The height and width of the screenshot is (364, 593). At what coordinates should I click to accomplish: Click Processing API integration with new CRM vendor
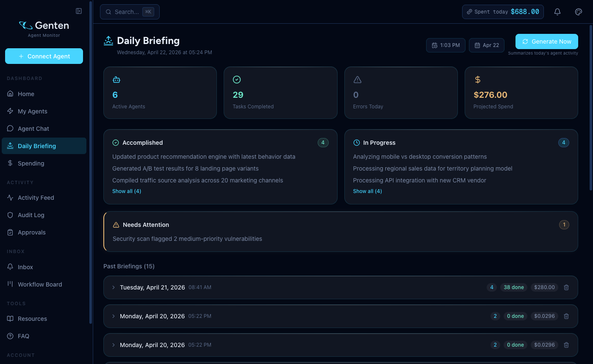(x=419, y=180)
